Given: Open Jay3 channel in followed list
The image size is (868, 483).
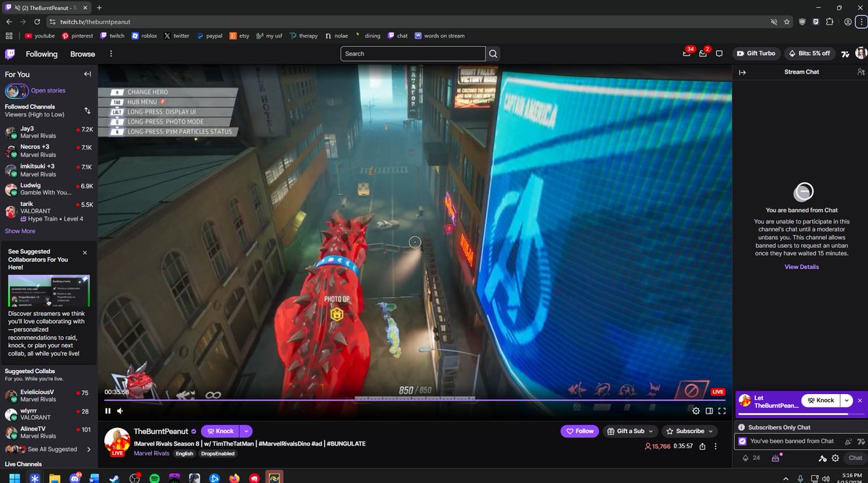Looking at the screenshot, I should [x=48, y=132].
